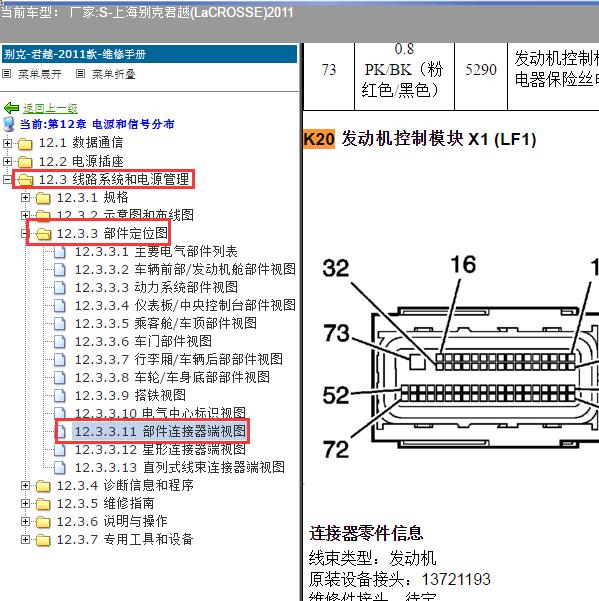Expand the 12.3.4 诊断信息和程序 node
The height and width of the screenshot is (601, 599).
(x=25, y=486)
